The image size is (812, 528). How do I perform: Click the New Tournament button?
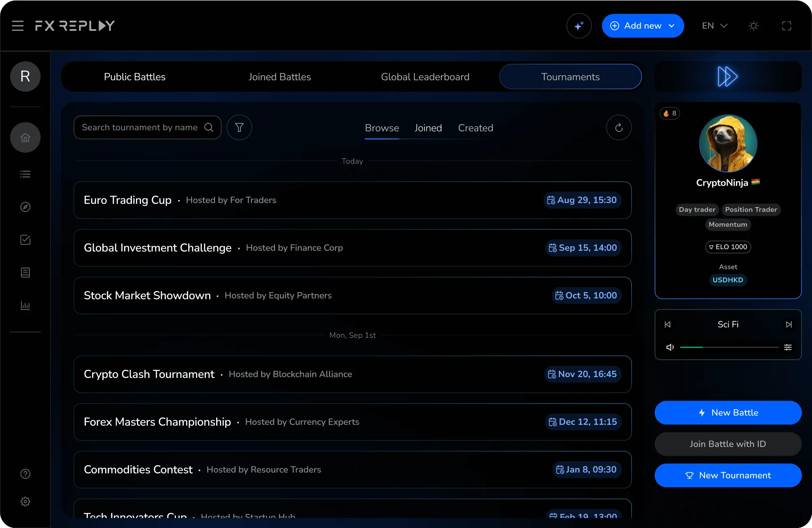(x=728, y=475)
